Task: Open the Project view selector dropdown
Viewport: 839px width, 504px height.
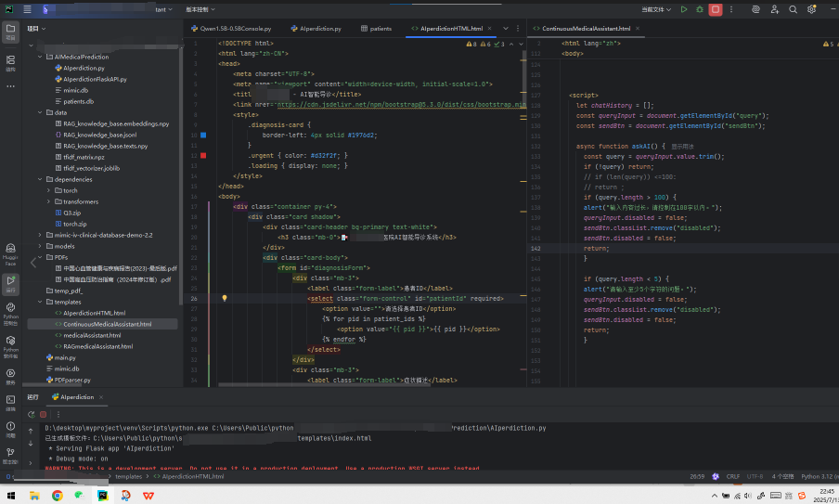Action: [x=36, y=29]
